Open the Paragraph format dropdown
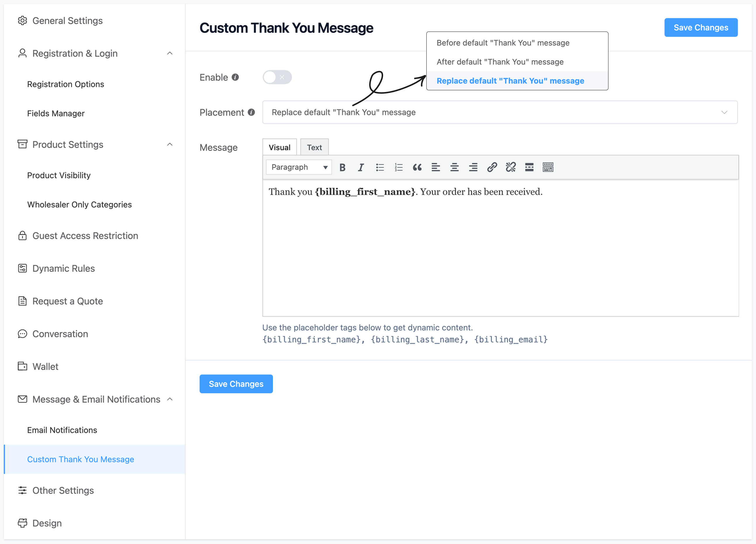This screenshot has height=544, width=756. coord(299,167)
